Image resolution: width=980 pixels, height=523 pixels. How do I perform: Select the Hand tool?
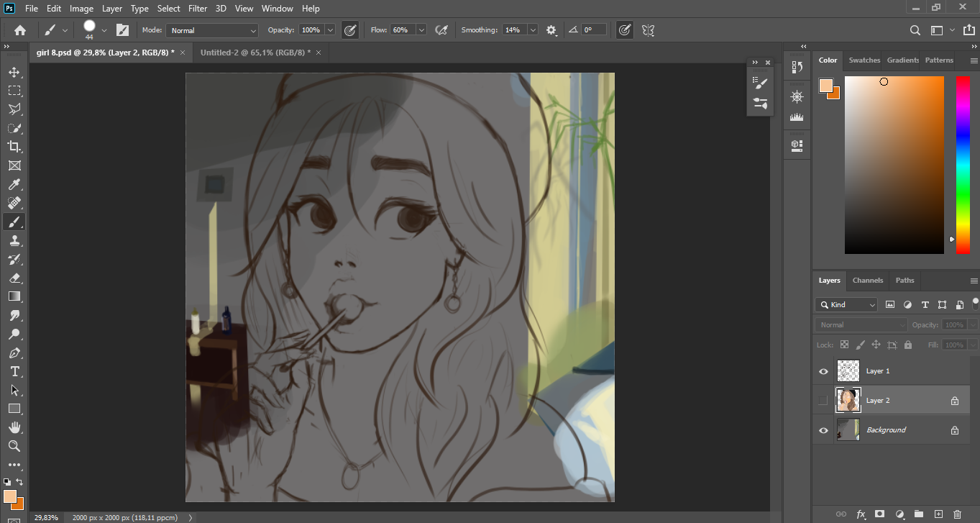[14, 427]
